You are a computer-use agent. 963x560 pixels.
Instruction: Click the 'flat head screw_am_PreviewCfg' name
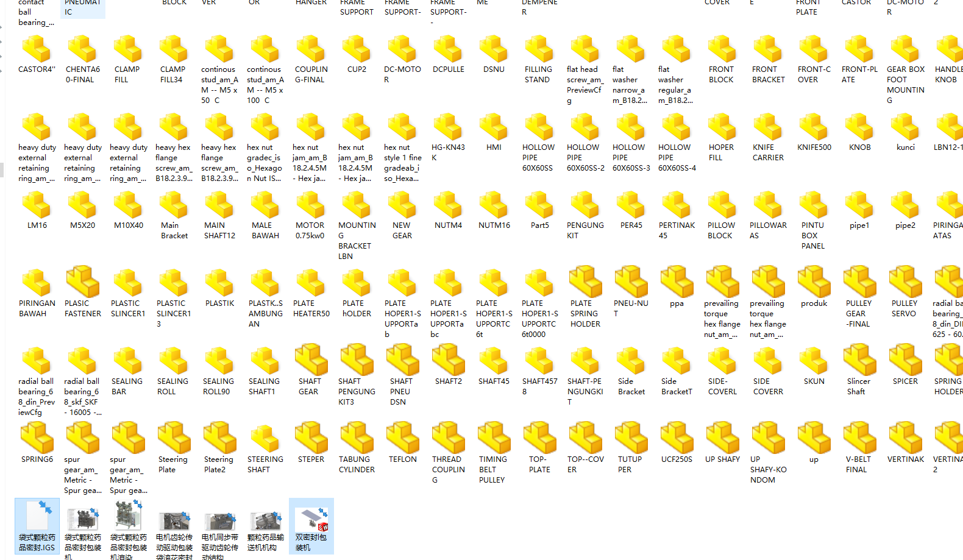point(585,85)
